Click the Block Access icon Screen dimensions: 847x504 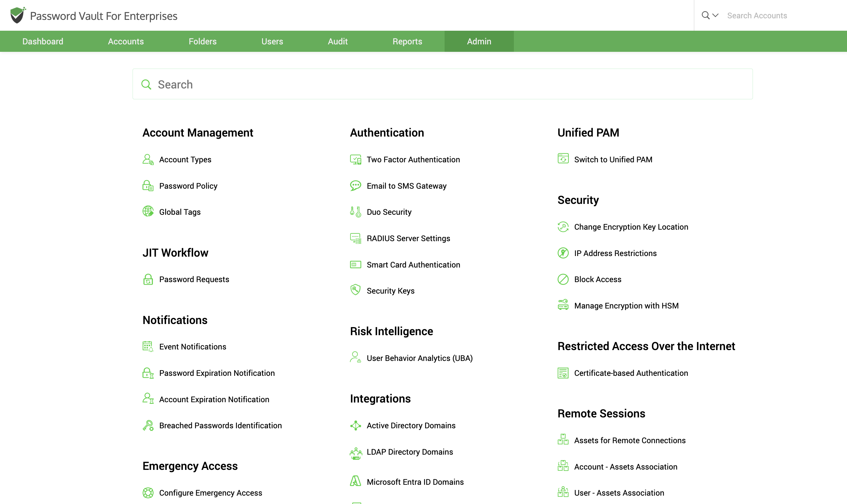pyautogui.click(x=563, y=279)
